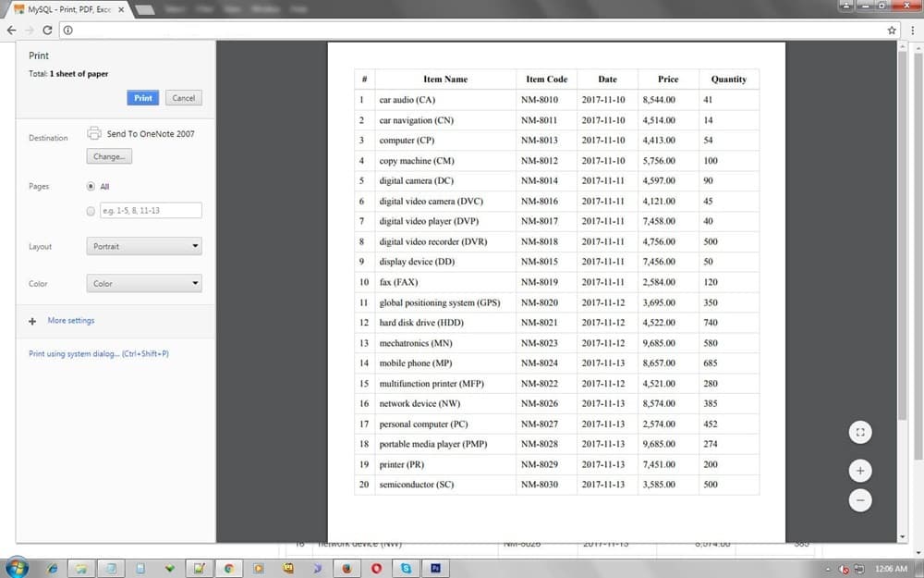924x578 pixels.
Task: Open the Chrome three-dot menu
Action: [909, 30]
